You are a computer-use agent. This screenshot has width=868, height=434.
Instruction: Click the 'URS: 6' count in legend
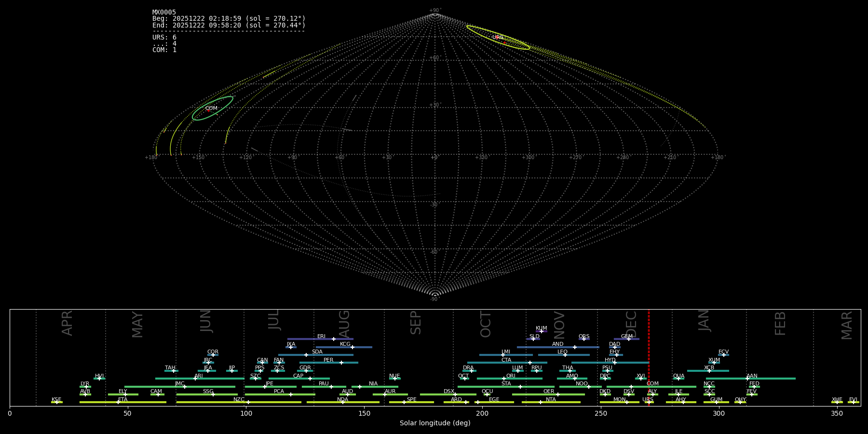click(164, 38)
